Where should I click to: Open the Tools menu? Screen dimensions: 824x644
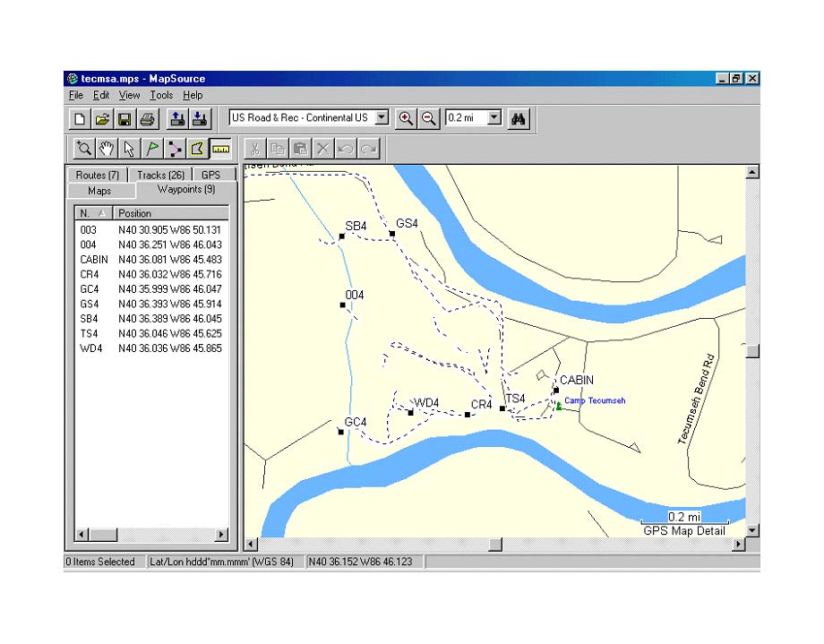[161, 95]
